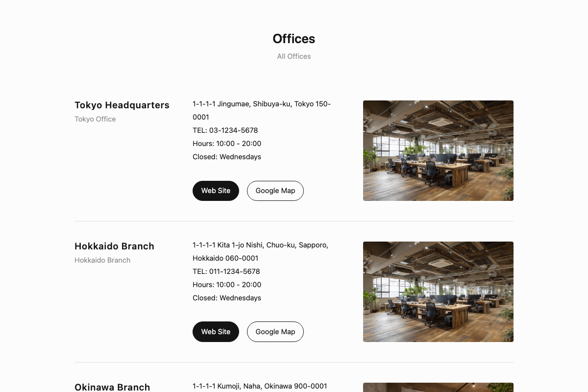
Task: Select the Okinawa Branch heading
Action: click(x=112, y=387)
